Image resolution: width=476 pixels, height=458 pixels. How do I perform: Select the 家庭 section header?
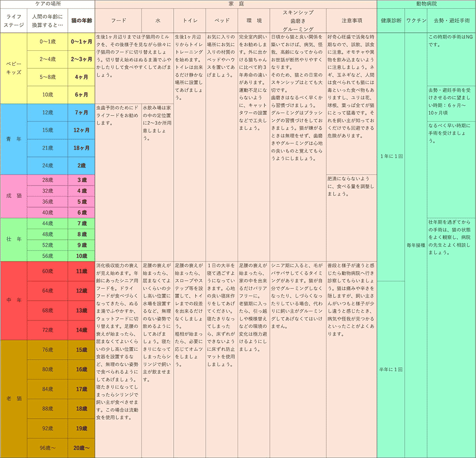tap(236, 4)
